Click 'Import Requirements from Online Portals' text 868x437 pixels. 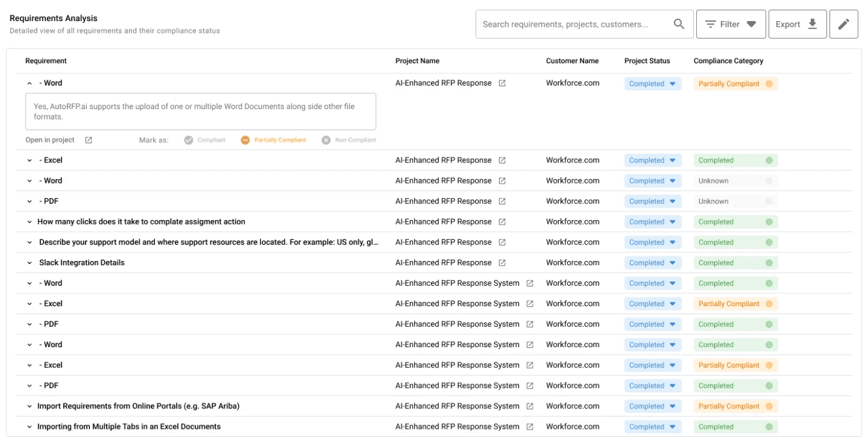138,406
